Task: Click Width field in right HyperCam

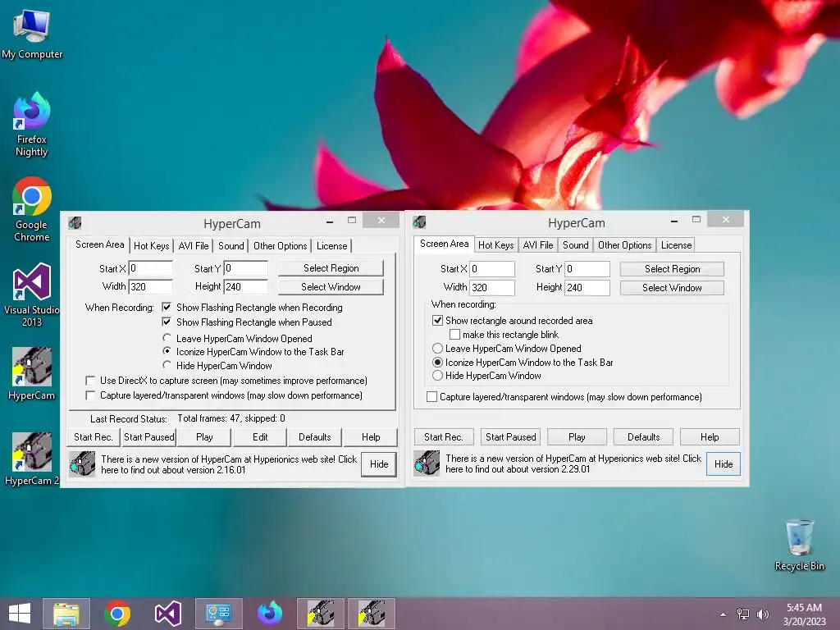Action: 492,288
